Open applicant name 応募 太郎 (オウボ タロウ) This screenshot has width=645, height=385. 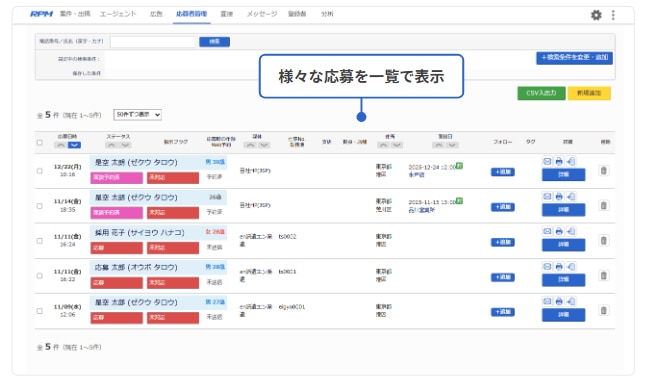point(136,267)
